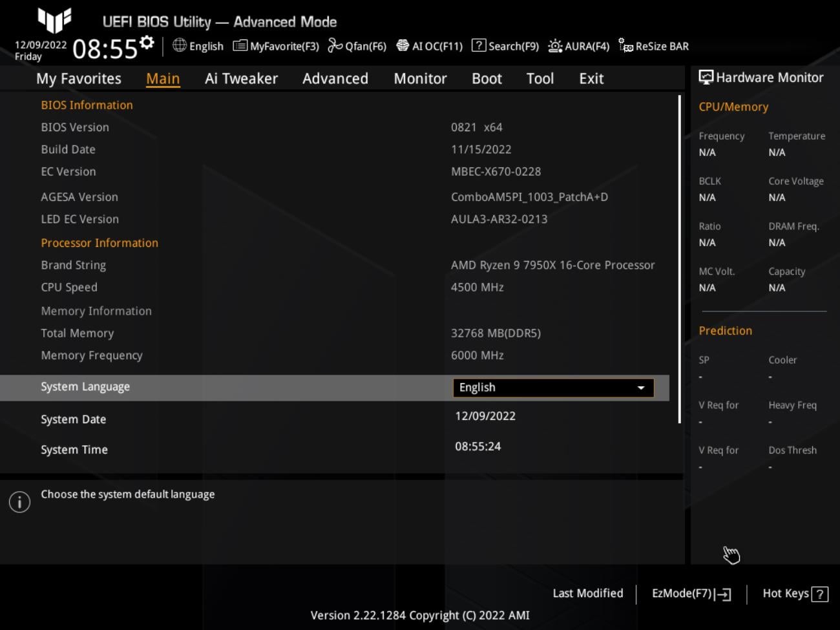
Task: Switch to My Favorites tab
Action: click(79, 79)
